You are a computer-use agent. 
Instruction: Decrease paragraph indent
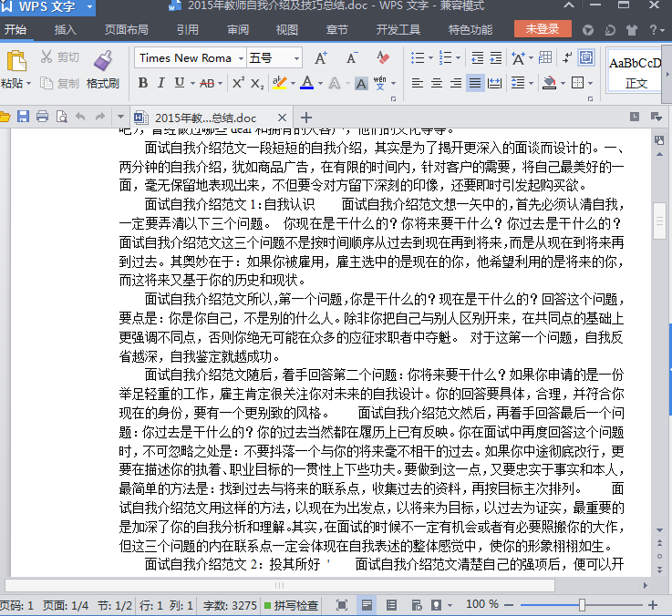(x=477, y=57)
